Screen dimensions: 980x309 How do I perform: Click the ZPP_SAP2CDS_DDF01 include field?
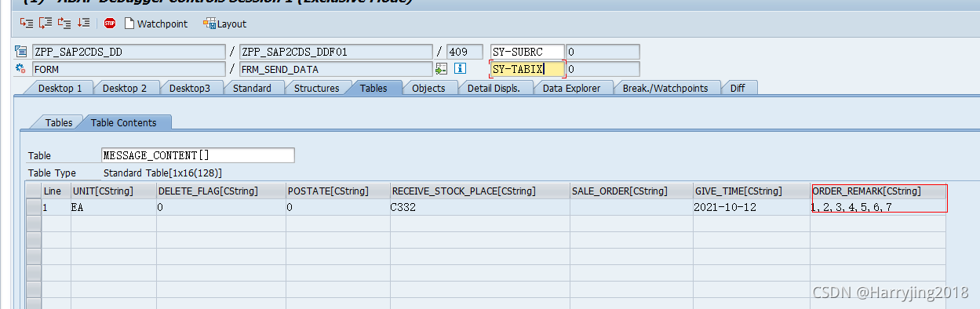(336, 53)
